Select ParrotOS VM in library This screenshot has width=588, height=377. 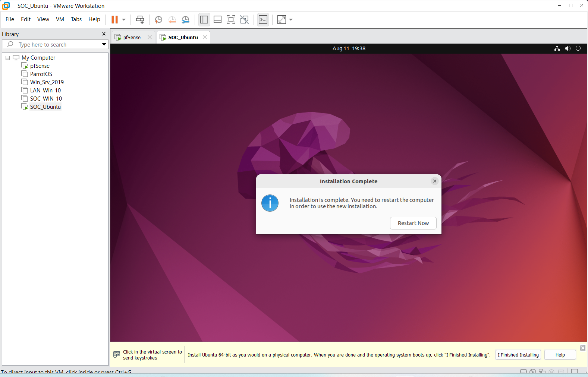[41, 74]
